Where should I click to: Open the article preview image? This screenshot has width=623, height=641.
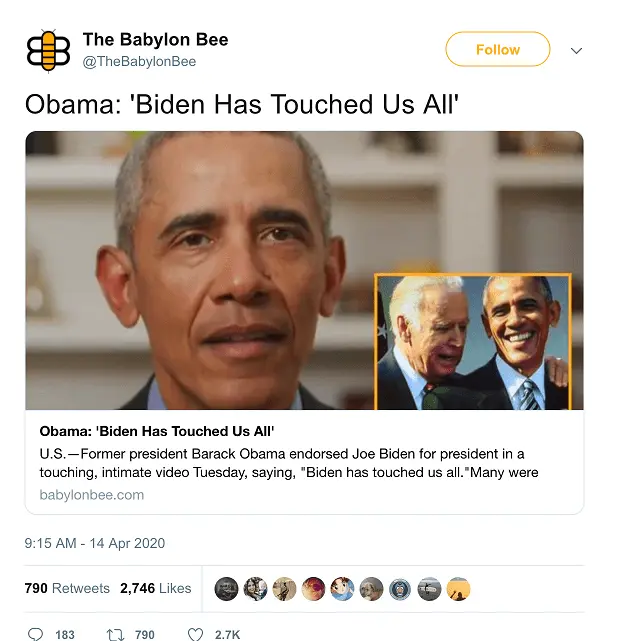click(x=305, y=270)
